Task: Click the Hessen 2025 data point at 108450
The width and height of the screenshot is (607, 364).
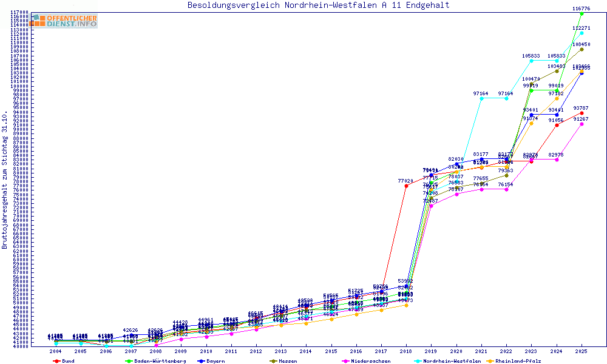Action: tap(582, 49)
